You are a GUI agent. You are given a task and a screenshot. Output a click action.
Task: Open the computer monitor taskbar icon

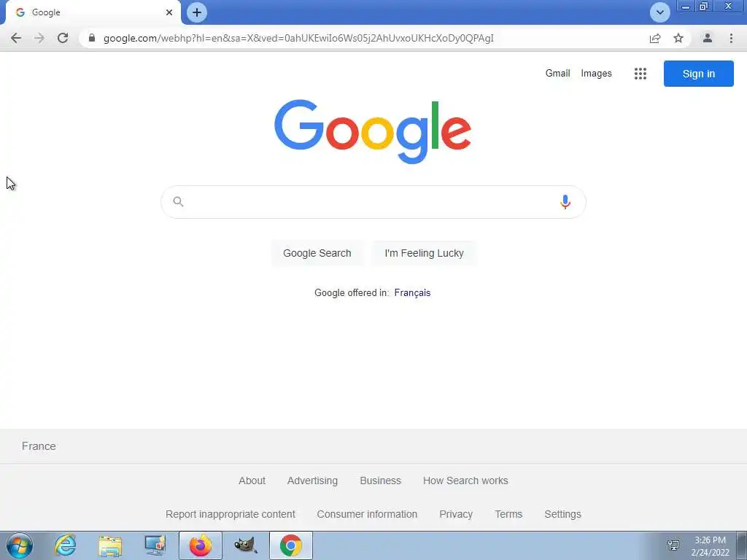click(x=155, y=545)
